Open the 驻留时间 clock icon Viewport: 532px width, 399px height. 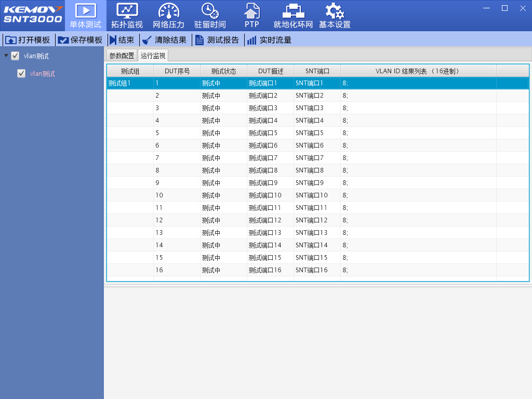pyautogui.click(x=210, y=11)
